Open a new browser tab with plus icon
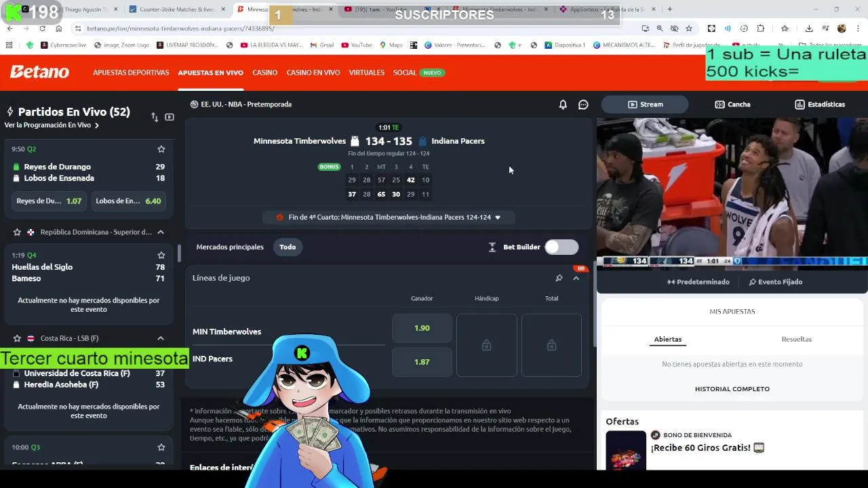868x488 pixels. pos(670,9)
